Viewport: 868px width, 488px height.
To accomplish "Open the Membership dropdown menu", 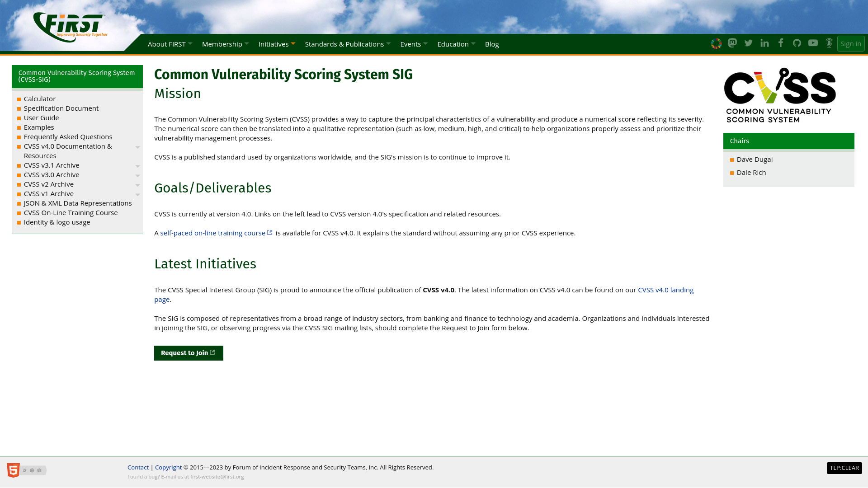I will (225, 44).
